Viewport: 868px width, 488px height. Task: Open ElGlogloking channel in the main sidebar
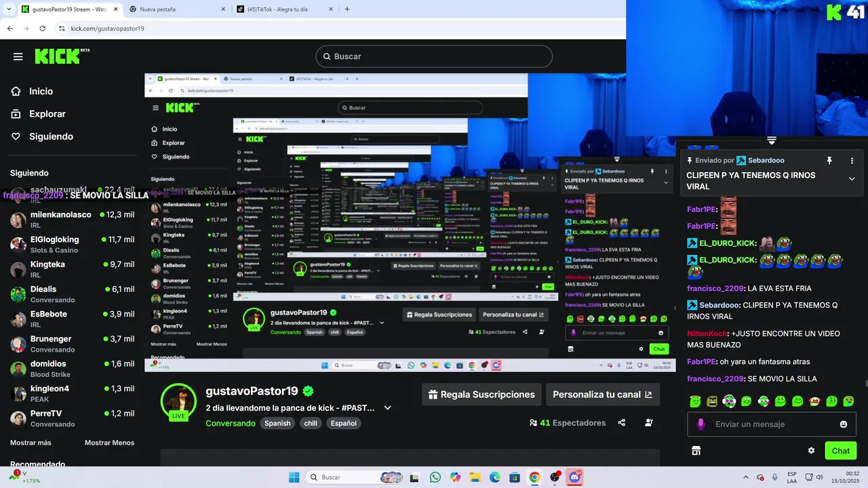tap(73, 245)
